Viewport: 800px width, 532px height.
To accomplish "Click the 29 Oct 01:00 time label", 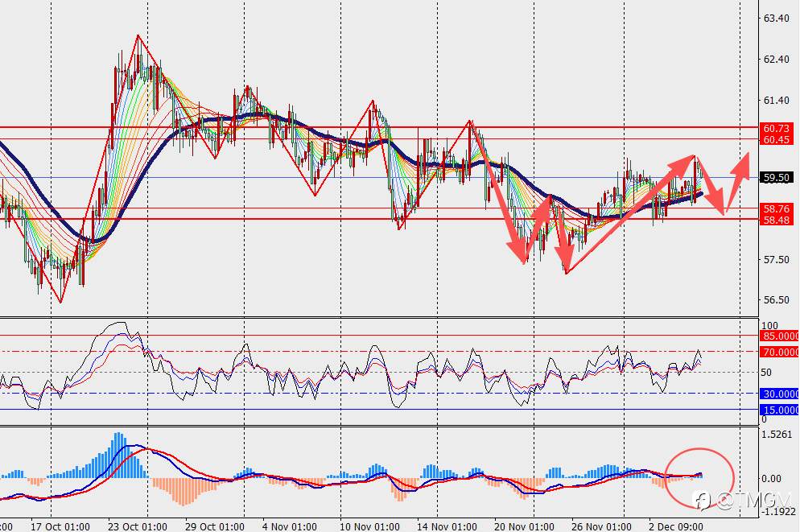I will pos(215,526).
